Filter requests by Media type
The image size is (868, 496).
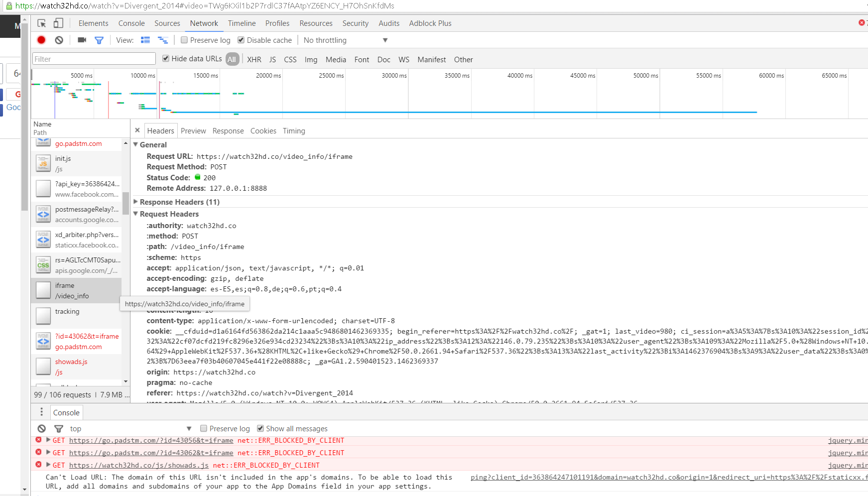coord(336,60)
